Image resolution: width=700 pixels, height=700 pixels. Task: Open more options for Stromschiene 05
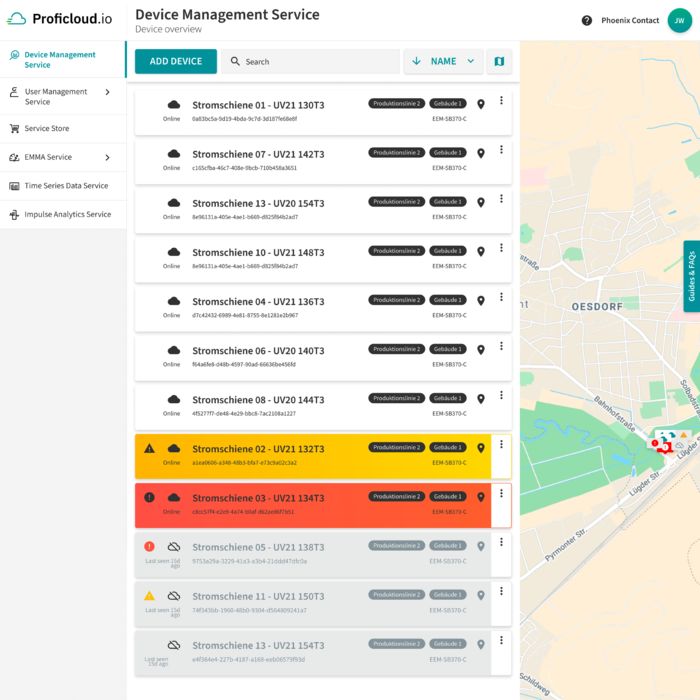tap(501, 542)
